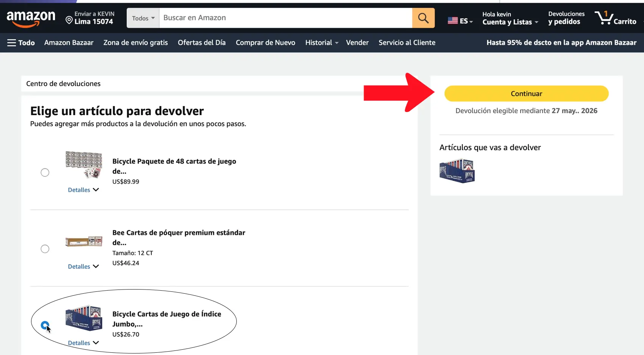Open Devoluciones y pedidos
Image resolution: width=644 pixels, height=355 pixels.
[566, 18]
